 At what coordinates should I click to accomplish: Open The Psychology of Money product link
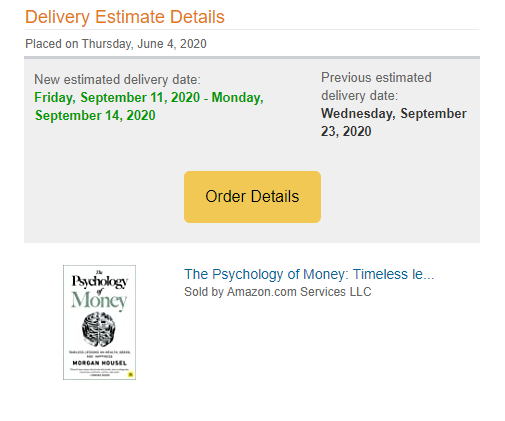(309, 274)
